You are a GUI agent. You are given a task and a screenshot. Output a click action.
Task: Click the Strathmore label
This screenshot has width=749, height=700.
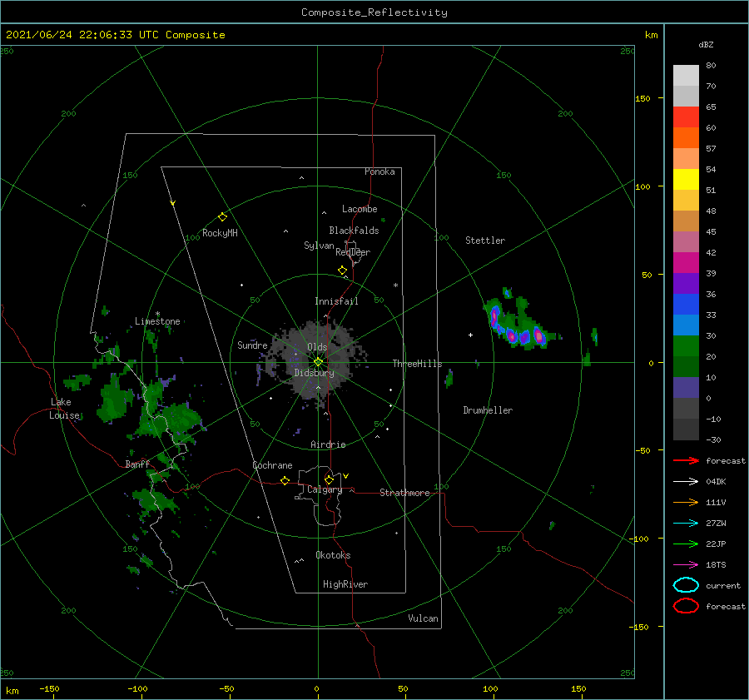pyautogui.click(x=404, y=493)
